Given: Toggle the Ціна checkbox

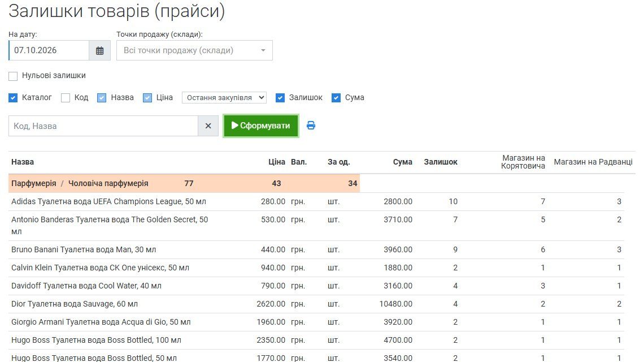Looking at the screenshot, I should point(147,98).
